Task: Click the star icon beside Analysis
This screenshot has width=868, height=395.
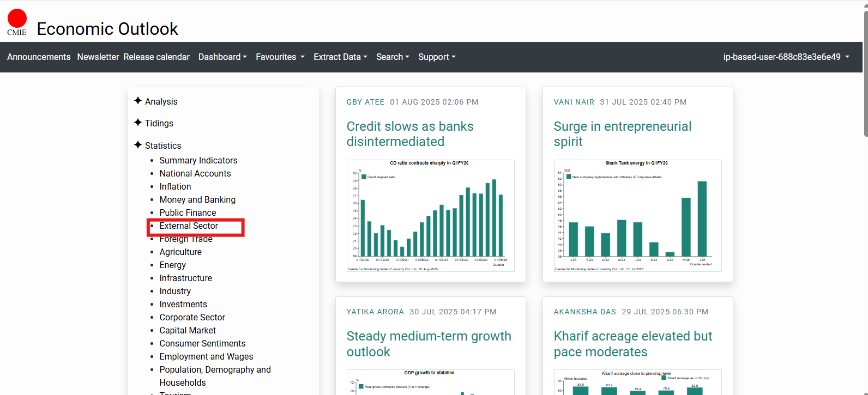Action: [x=138, y=101]
